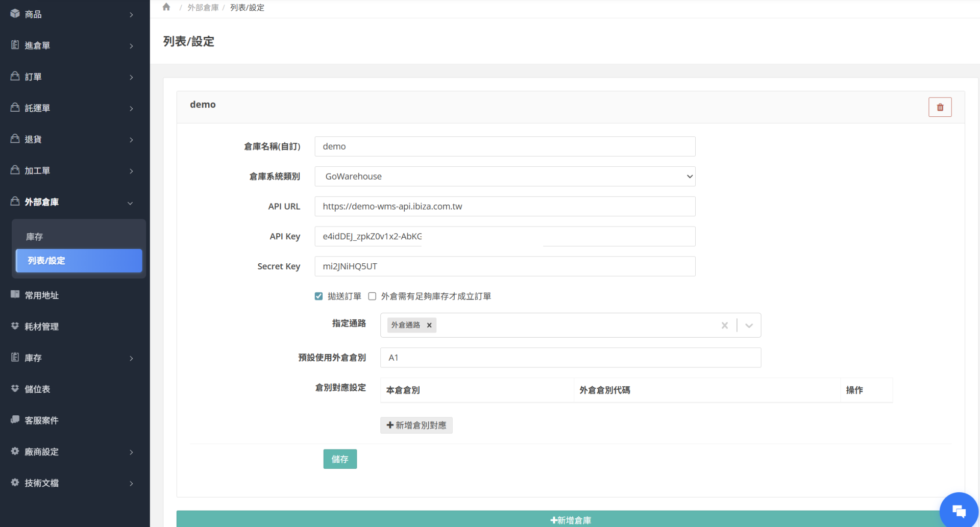Click the 儲存 save button

340,459
